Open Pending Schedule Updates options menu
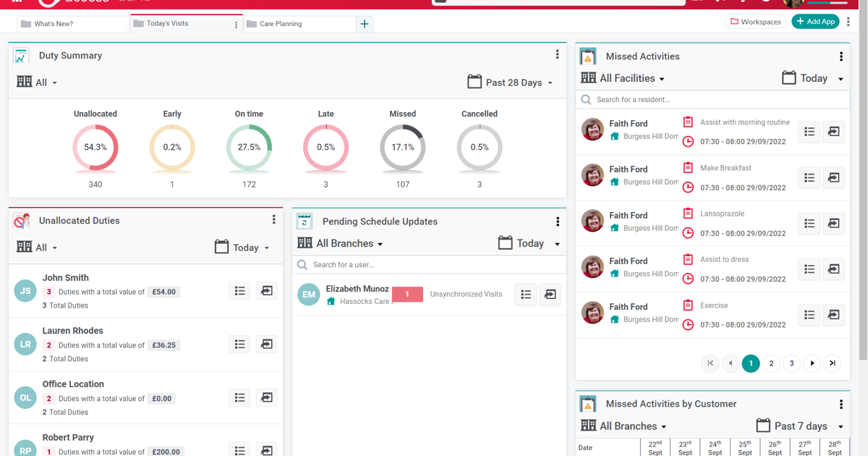Screen dimensions: 868x456 tap(557, 221)
